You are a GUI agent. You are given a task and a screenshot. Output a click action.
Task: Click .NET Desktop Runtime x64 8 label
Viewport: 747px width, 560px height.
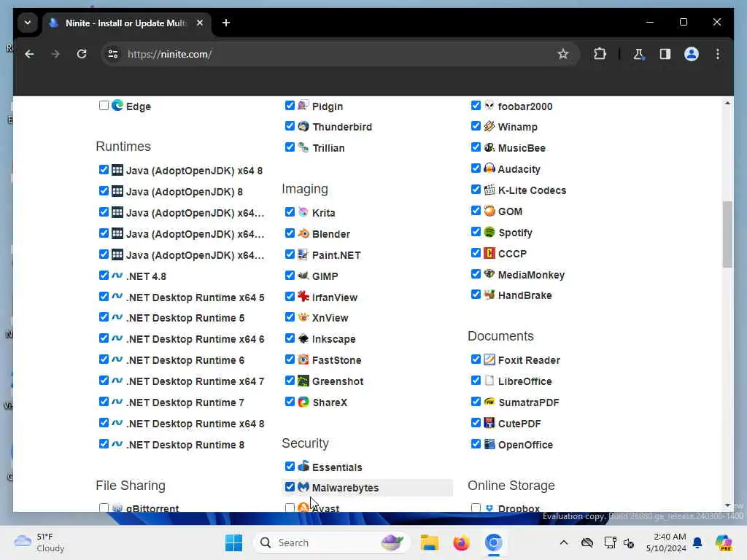[195, 424]
